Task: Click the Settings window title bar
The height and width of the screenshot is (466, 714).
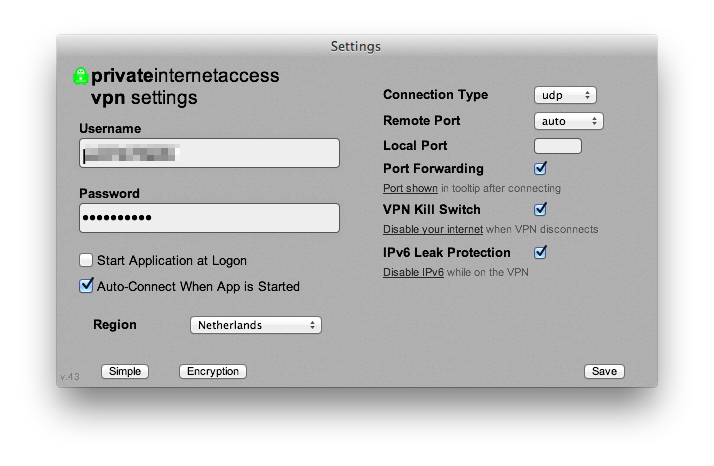Action: [x=356, y=46]
